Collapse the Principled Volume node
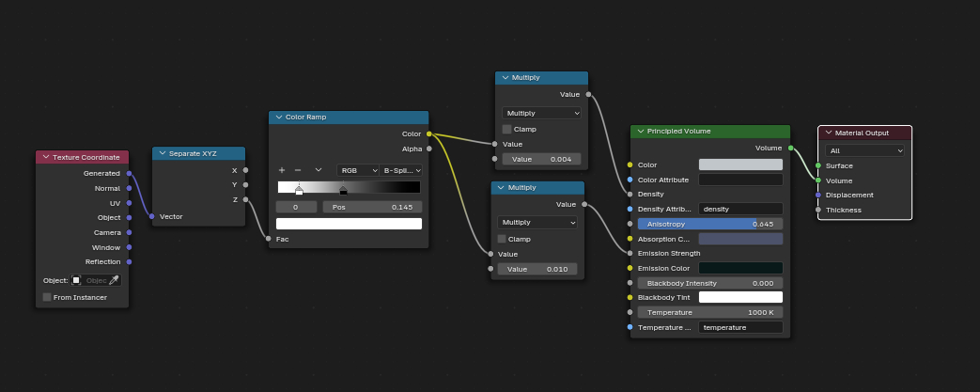 pyautogui.click(x=640, y=132)
